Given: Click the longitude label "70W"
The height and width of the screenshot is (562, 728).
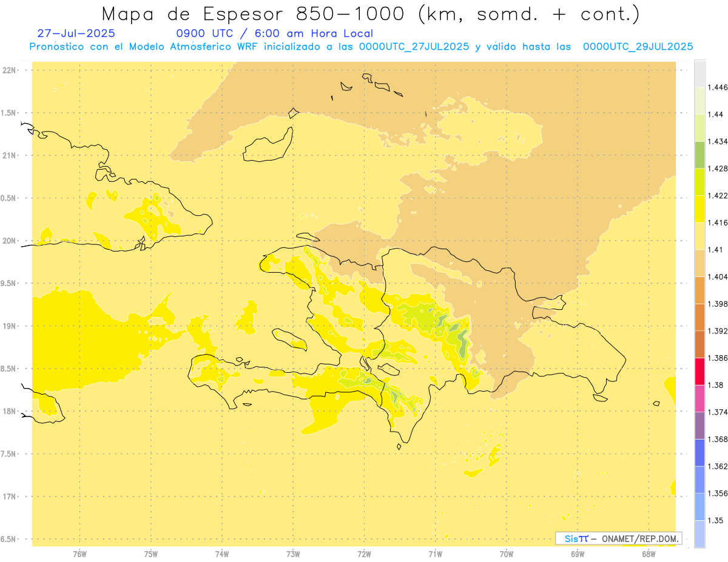Looking at the screenshot, I should tap(507, 554).
